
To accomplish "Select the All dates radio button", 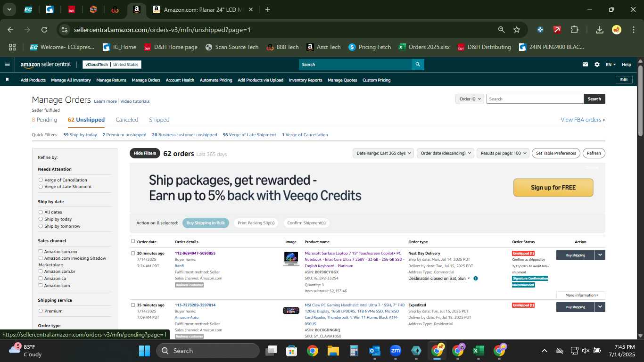I will (41, 212).
